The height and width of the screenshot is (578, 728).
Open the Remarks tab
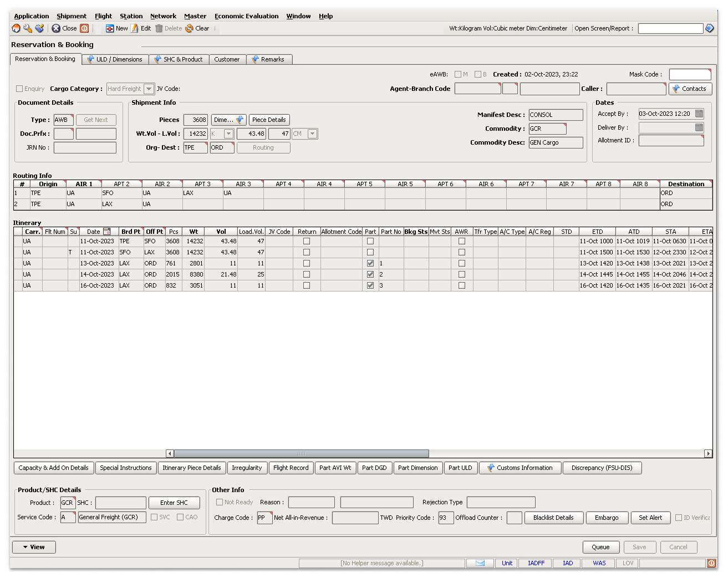269,59
